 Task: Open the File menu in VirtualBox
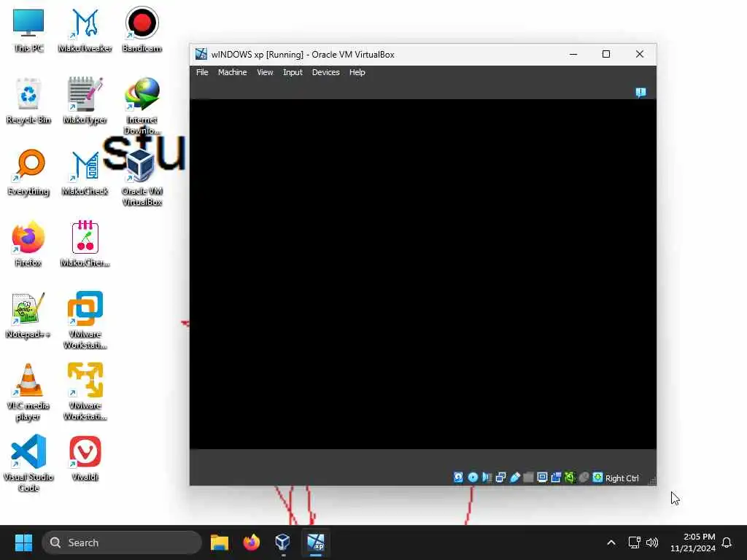pos(202,72)
